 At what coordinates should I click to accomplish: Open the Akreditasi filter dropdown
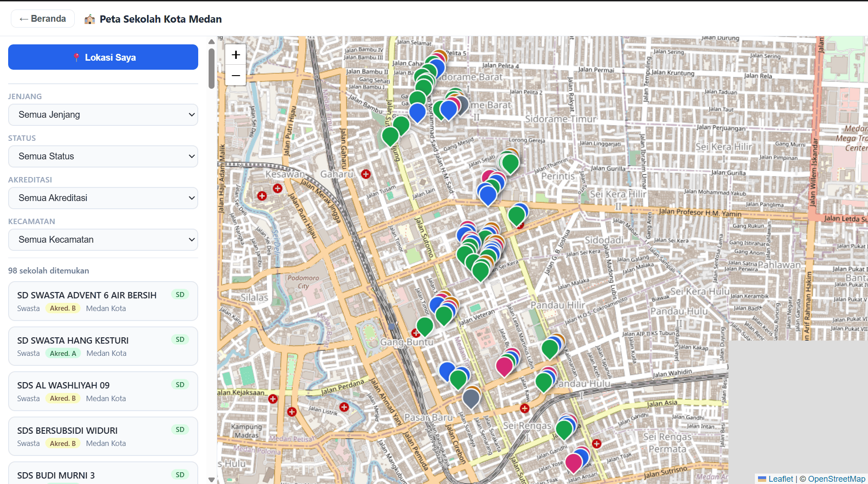pos(103,198)
